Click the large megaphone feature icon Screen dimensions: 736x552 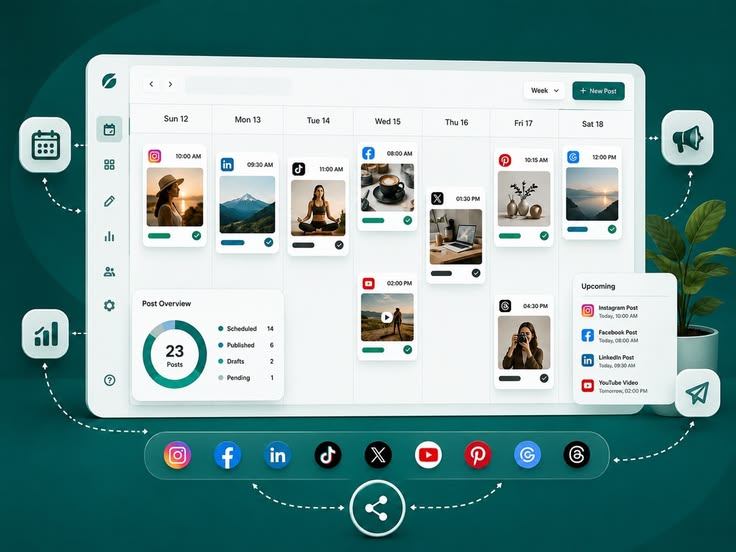tap(687, 138)
